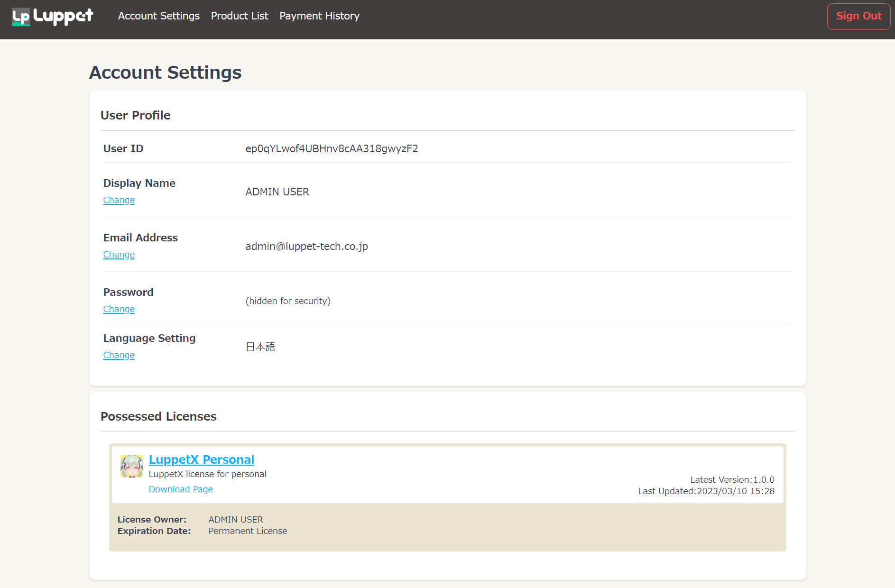Click the User ID value string
This screenshot has height=588, width=895.
pos(332,148)
